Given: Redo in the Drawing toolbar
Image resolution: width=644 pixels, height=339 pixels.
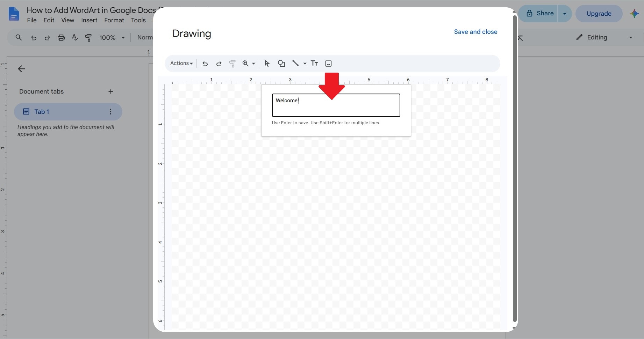Looking at the screenshot, I should tap(219, 64).
